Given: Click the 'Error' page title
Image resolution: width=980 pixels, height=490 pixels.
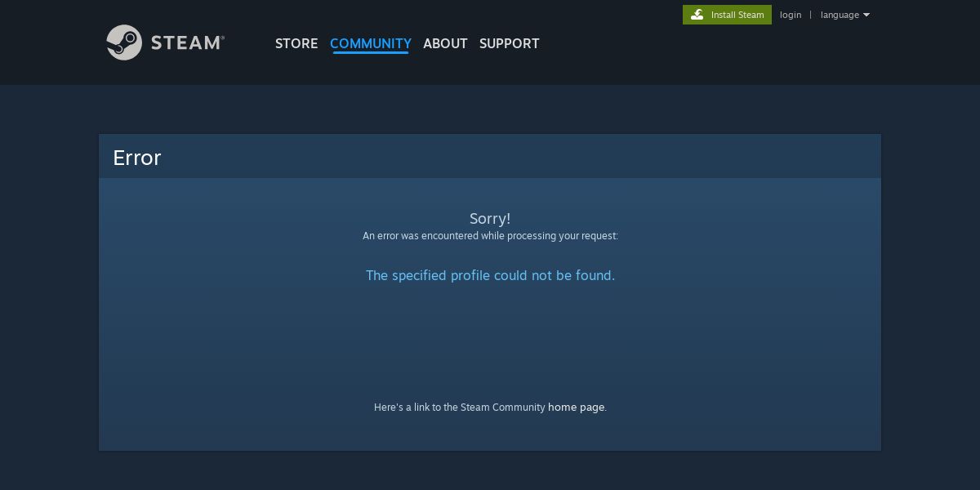Looking at the screenshot, I should [136, 158].
